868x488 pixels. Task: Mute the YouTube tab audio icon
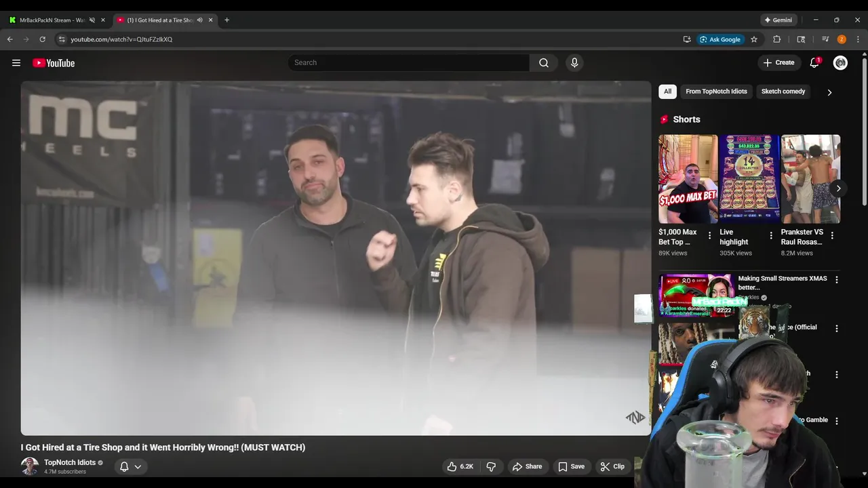click(199, 20)
